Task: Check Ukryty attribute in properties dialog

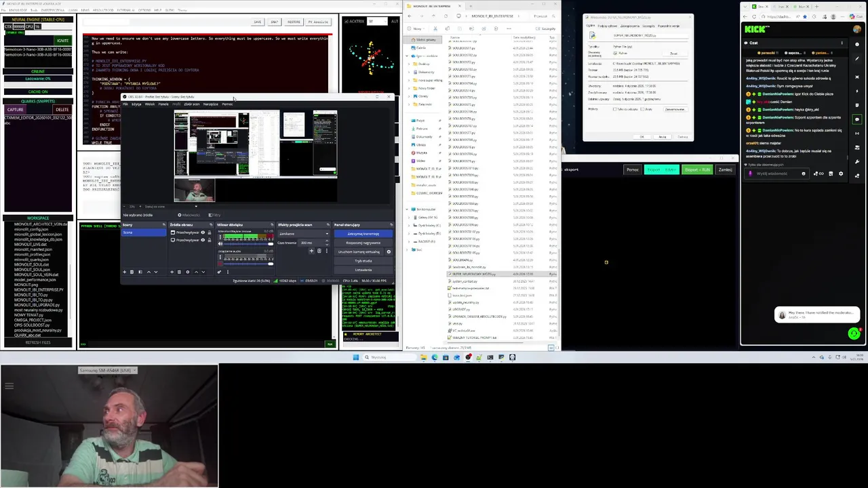Action: point(642,109)
